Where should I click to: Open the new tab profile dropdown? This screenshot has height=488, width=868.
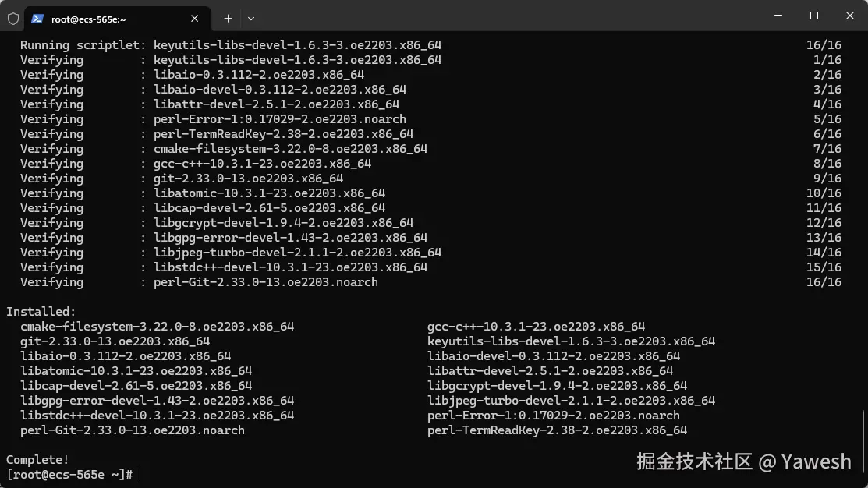(x=251, y=19)
